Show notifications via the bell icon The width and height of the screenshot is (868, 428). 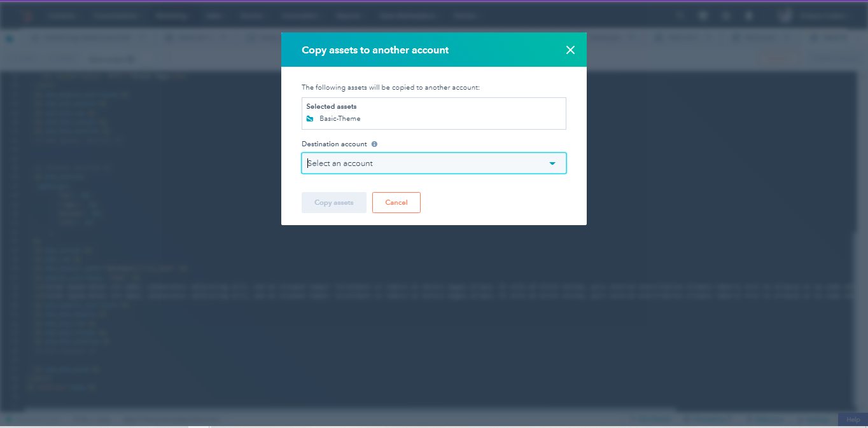coord(749,16)
